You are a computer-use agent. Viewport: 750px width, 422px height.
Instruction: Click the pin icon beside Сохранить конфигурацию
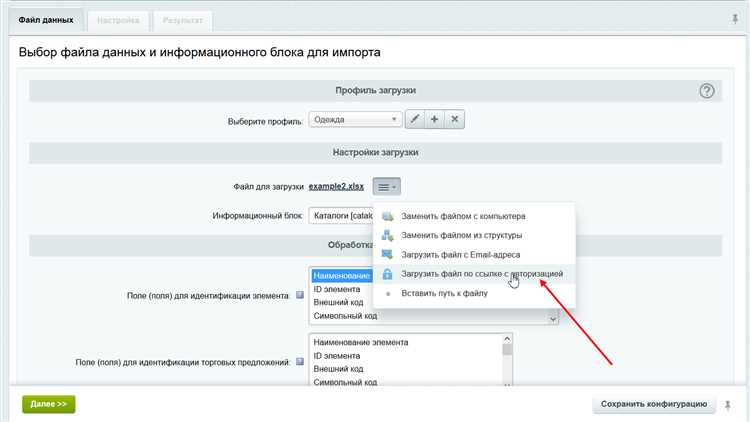pyautogui.click(x=728, y=405)
